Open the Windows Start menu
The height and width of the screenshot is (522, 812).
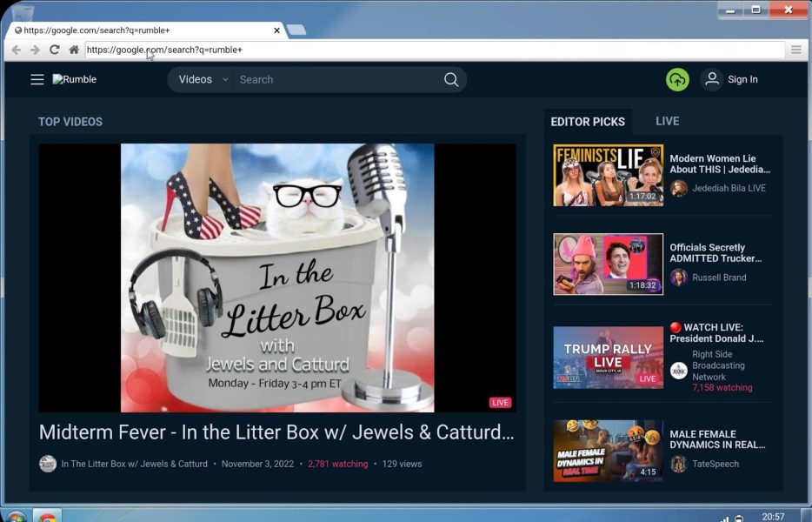click(16, 518)
